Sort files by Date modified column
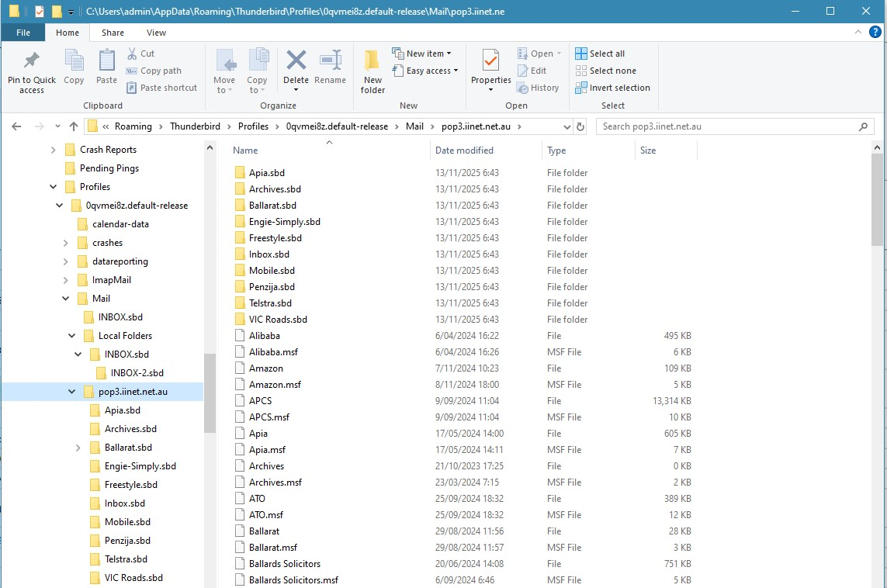The image size is (887, 588). tap(464, 150)
